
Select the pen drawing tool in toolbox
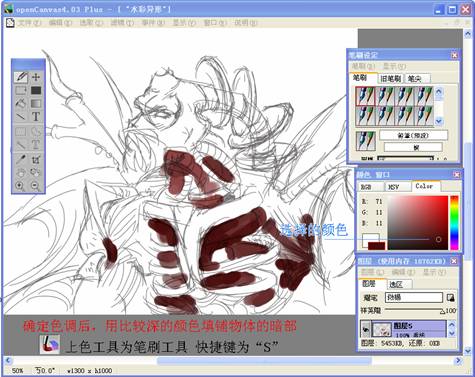coord(21,77)
